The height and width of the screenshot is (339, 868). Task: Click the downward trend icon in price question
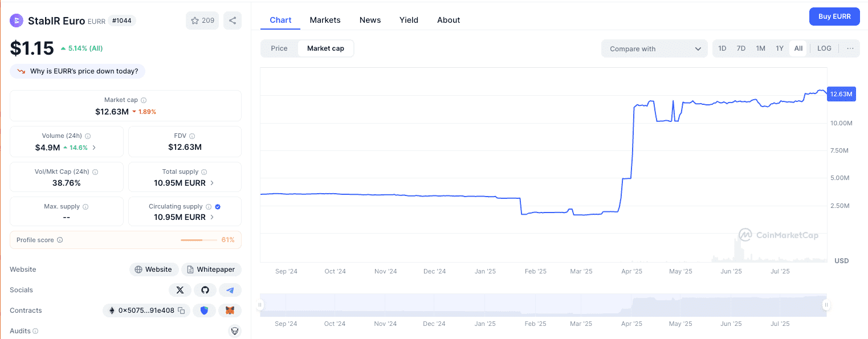click(x=22, y=71)
